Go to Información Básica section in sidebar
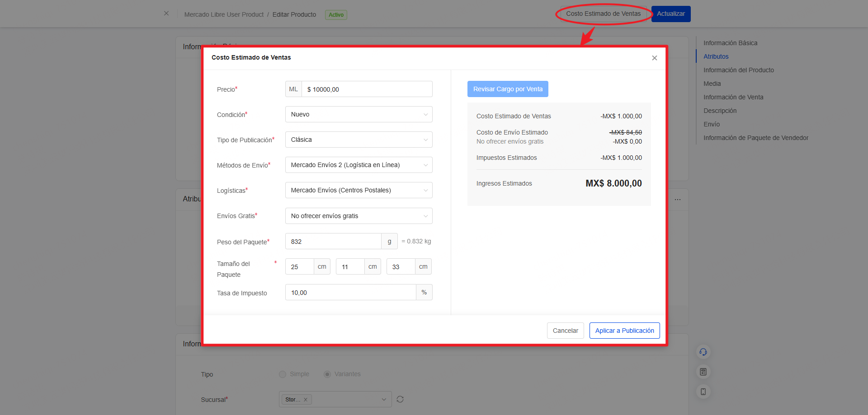868x415 pixels. 730,43
